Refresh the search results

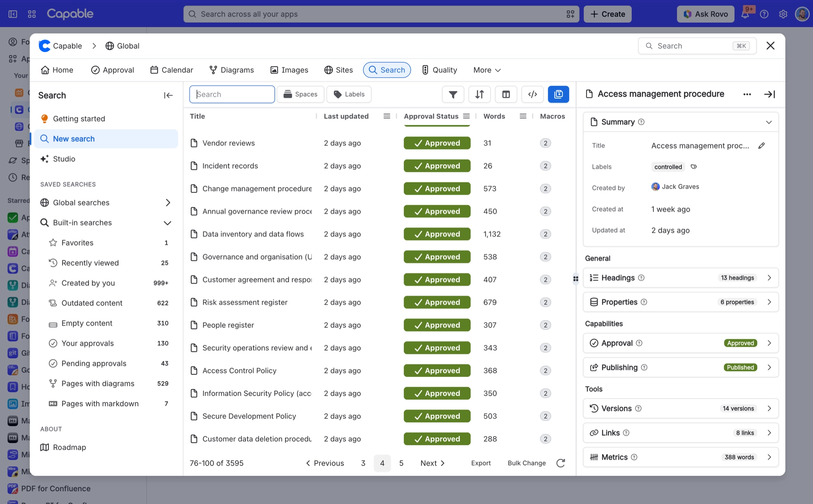(561, 463)
